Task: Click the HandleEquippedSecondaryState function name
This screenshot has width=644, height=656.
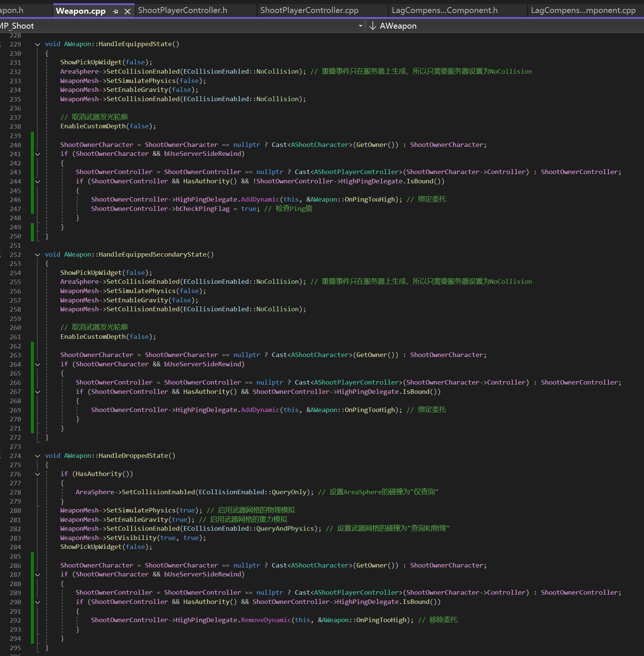Action: click(x=153, y=254)
